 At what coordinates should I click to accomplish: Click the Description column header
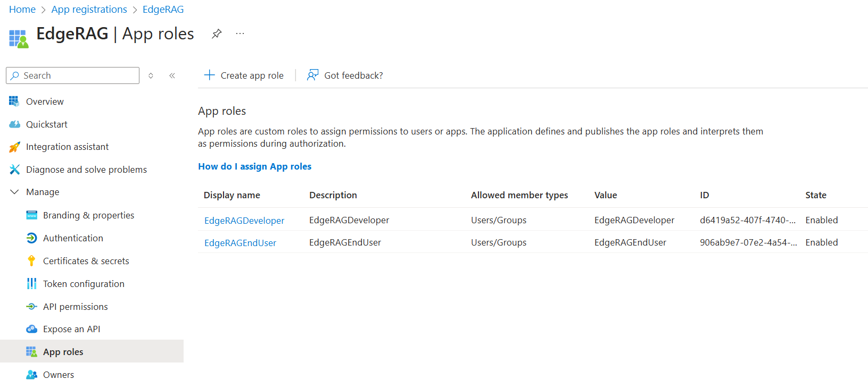click(333, 195)
